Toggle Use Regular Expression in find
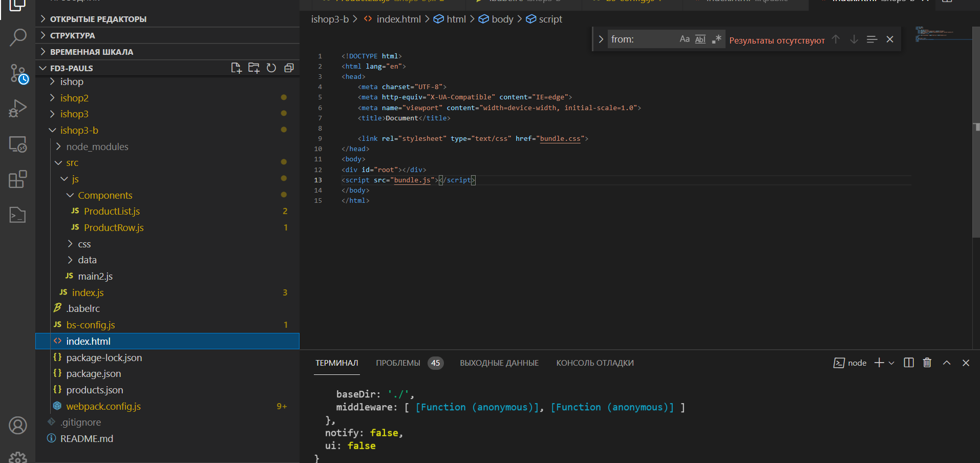The height and width of the screenshot is (463, 980). coord(716,39)
